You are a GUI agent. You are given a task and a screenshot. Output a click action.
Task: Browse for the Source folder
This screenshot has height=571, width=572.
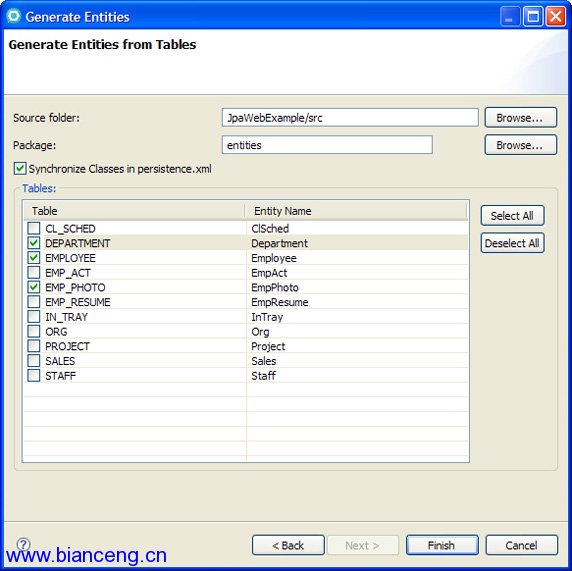tap(521, 117)
